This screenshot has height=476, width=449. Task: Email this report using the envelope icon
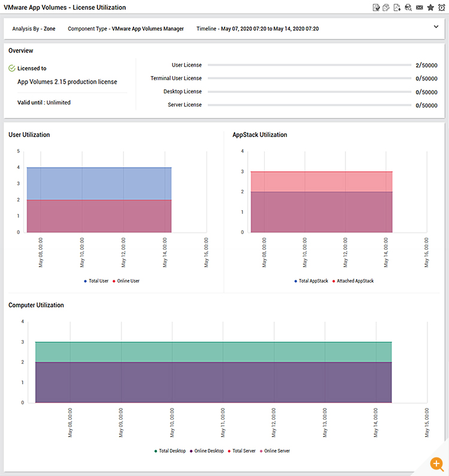click(x=420, y=8)
